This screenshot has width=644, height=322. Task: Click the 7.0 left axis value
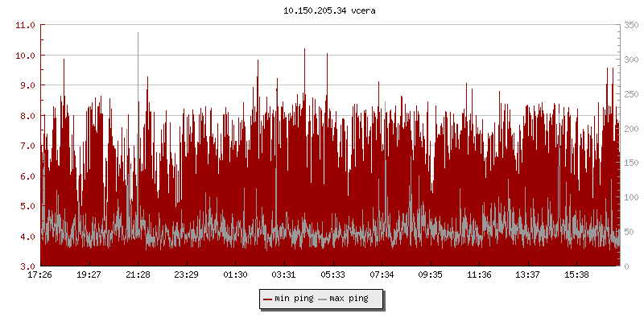coord(26,146)
